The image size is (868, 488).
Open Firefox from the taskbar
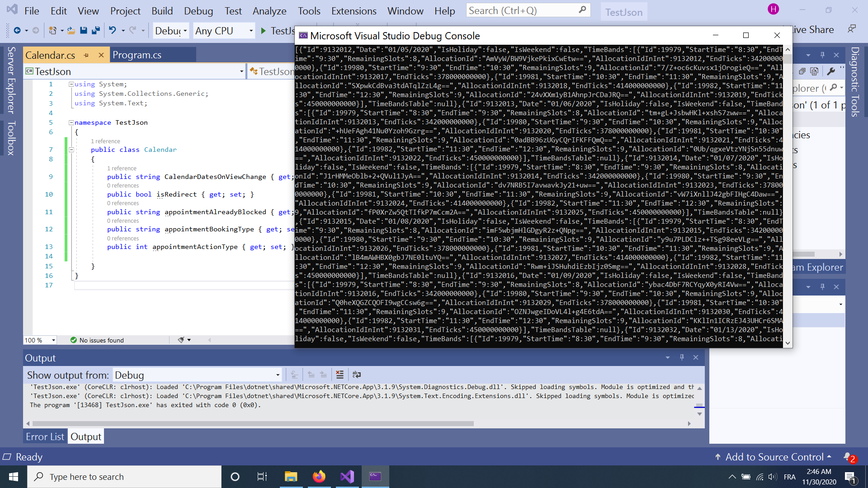[x=319, y=477]
